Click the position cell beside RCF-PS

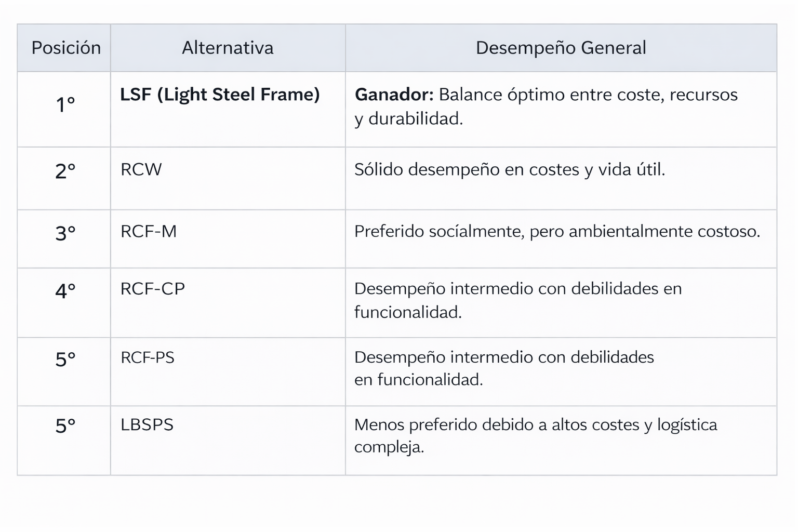65,360
